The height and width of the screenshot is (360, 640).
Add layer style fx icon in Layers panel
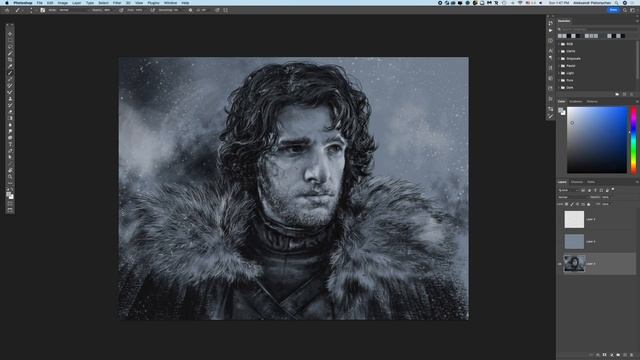pyautogui.click(x=598, y=355)
